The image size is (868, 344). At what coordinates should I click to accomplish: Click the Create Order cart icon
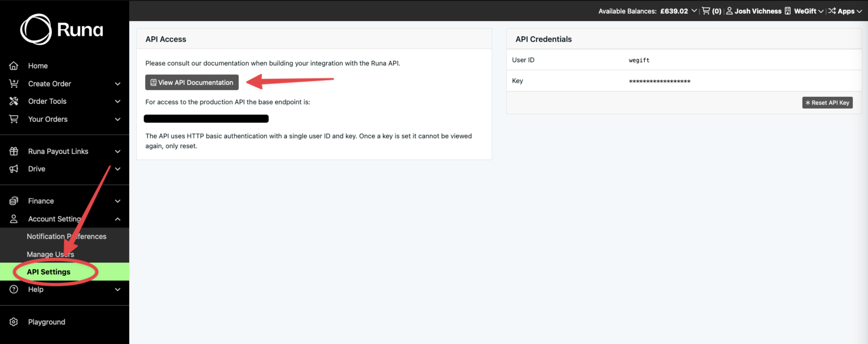(14, 83)
